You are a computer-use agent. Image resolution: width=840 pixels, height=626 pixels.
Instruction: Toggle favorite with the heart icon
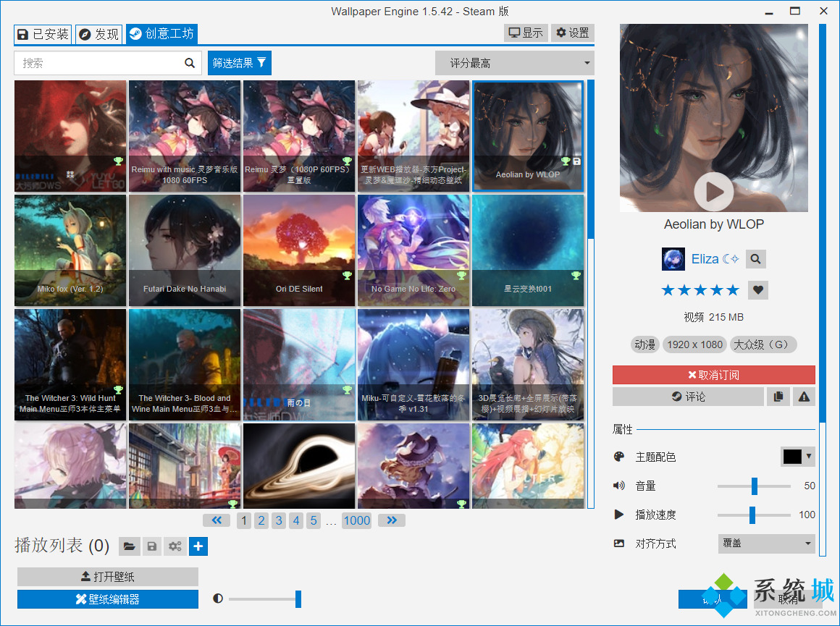click(758, 289)
